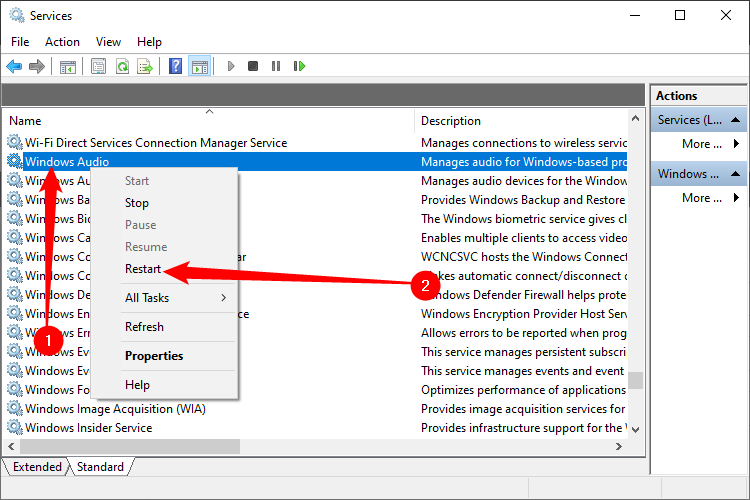Image resolution: width=750 pixels, height=500 pixels.
Task: Toggle Show/Hide Action Pane toolbar icon
Action: coord(200,67)
